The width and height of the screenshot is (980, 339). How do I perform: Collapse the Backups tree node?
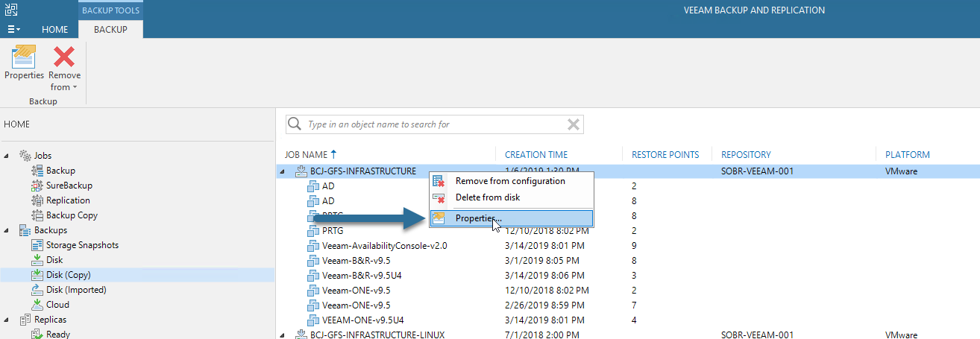7,230
